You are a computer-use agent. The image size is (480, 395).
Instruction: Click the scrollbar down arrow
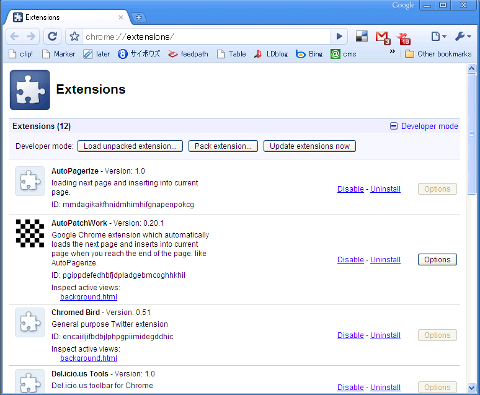pyautogui.click(x=472, y=388)
